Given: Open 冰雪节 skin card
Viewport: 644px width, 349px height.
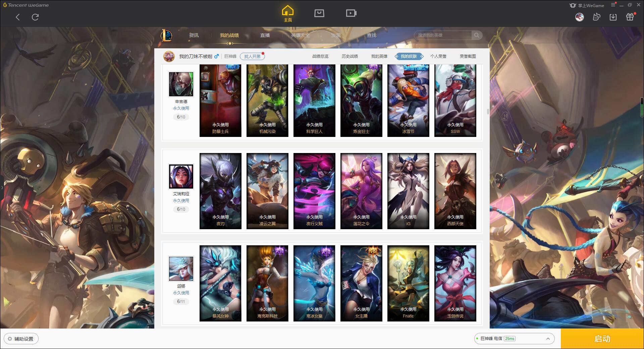Looking at the screenshot, I should click(408, 101).
